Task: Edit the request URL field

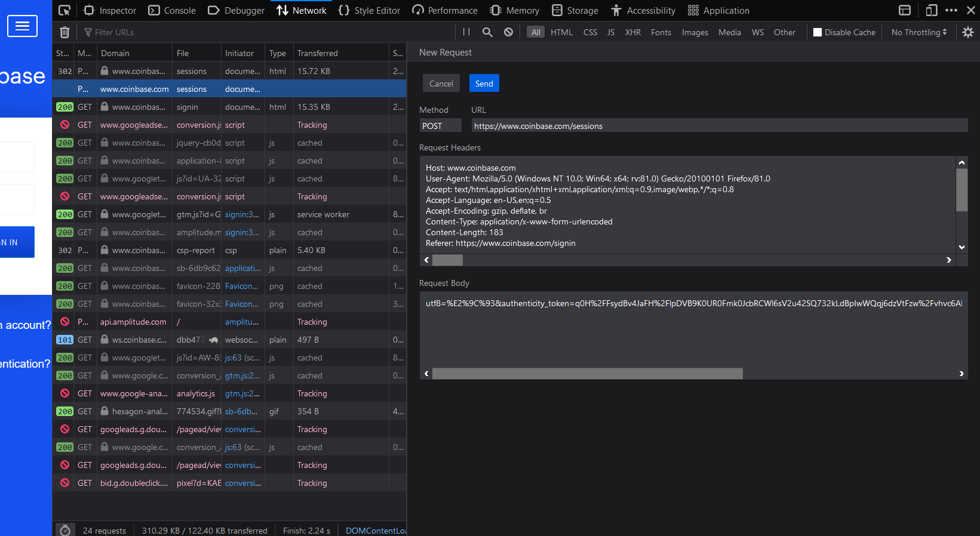Action: [720, 126]
